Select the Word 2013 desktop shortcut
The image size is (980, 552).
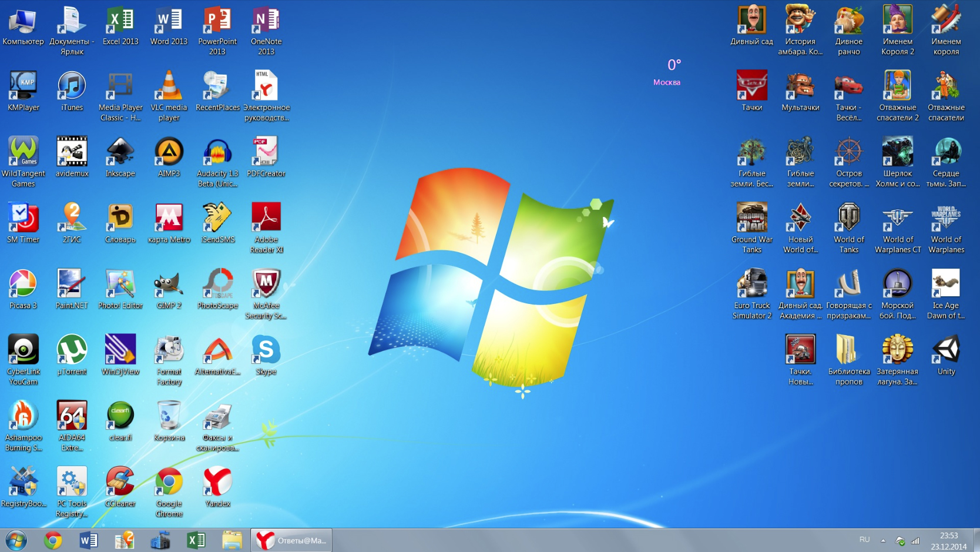tap(169, 27)
